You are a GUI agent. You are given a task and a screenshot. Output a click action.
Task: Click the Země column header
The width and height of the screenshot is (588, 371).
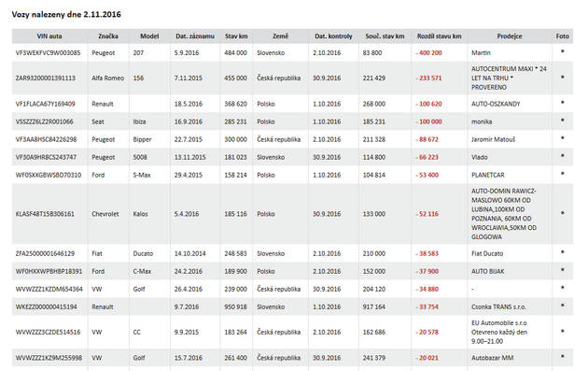(281, 36)
